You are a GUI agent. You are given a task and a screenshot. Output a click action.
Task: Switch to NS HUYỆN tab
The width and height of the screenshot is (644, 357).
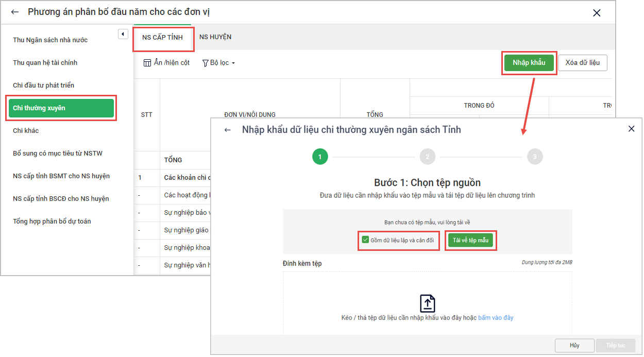215,37
